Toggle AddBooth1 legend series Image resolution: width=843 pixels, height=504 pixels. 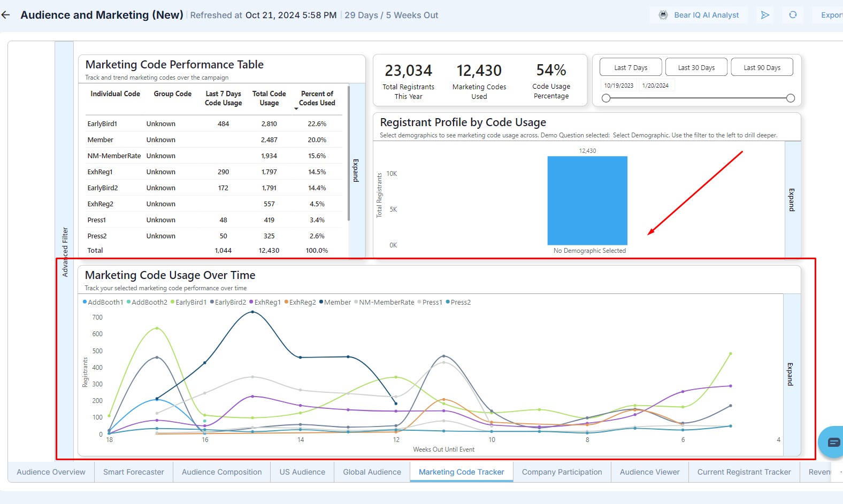pyautogui.click(x=103, y=302)
